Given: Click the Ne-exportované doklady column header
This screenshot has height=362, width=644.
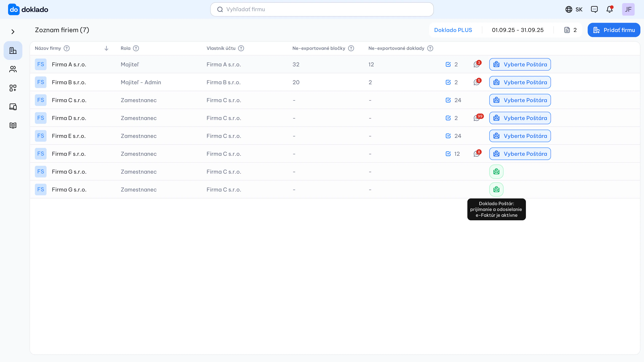Looking at the screenshot, I should pyautogui.click(x=396, y=48).
